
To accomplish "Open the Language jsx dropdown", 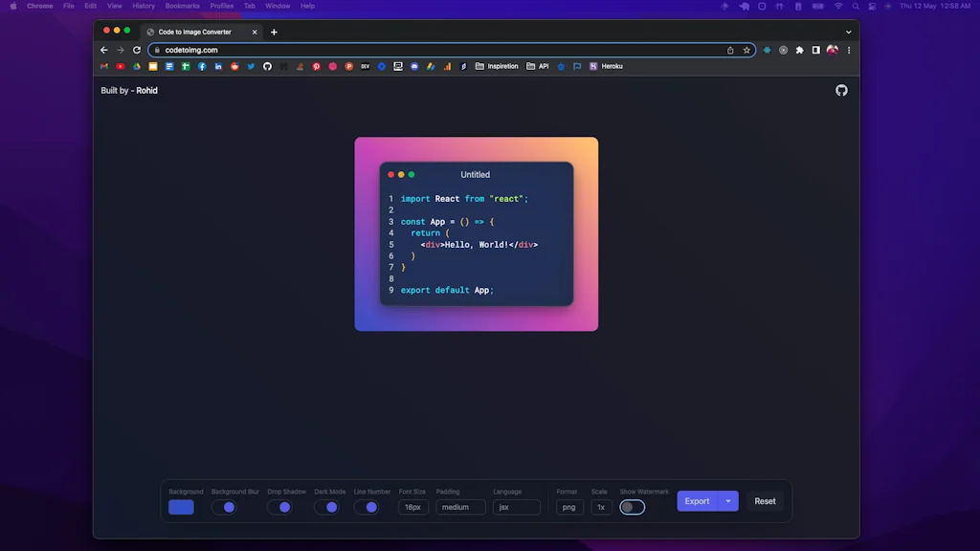I will point(517,507).
